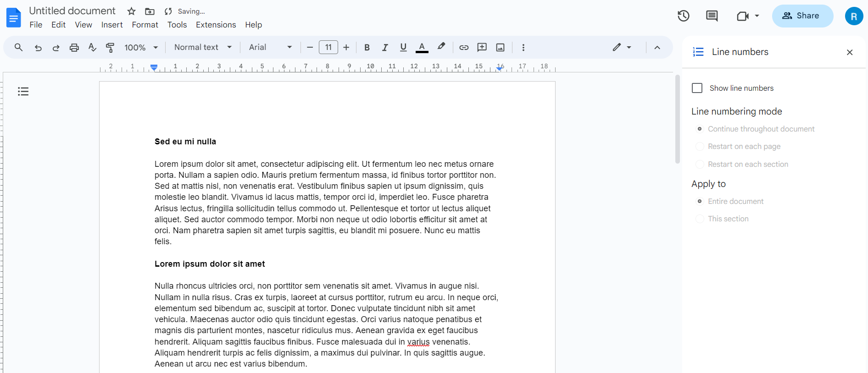Click the highlight color pen icon

441,47
